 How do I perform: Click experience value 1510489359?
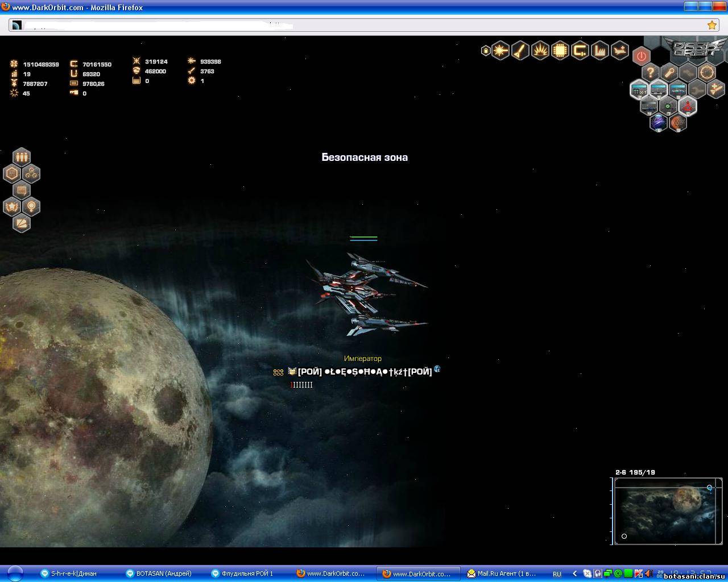[41, 64]
